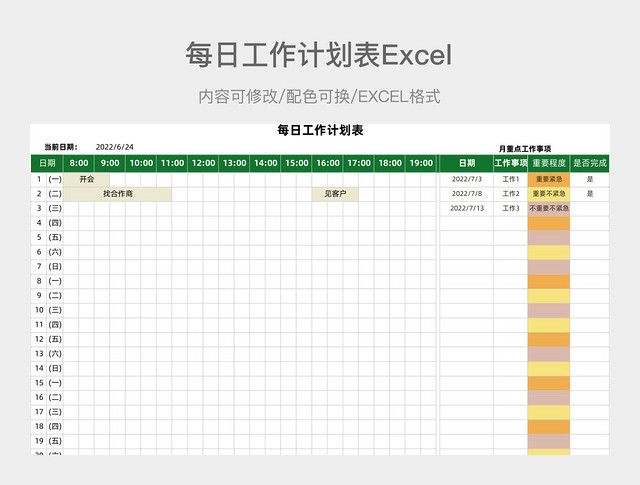Image resolution: width=640 pixels, height=485 pixels.
Task: Click the 每日工作计划表Excel banner title
Action: tap(319, 54)
